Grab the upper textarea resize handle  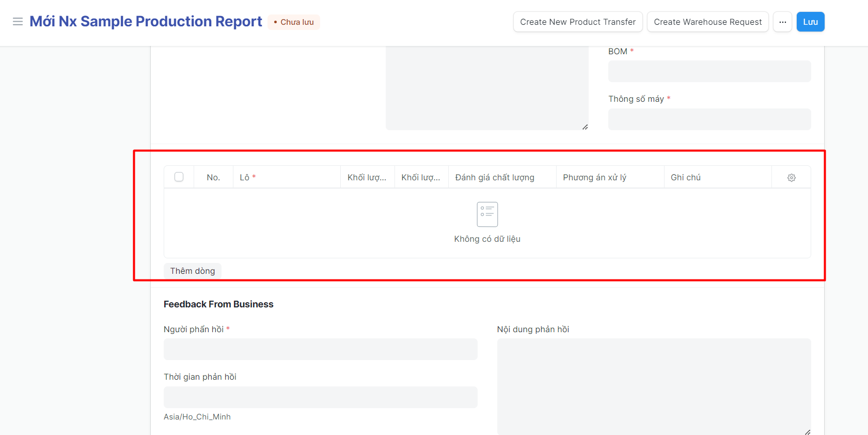point(585,127)
